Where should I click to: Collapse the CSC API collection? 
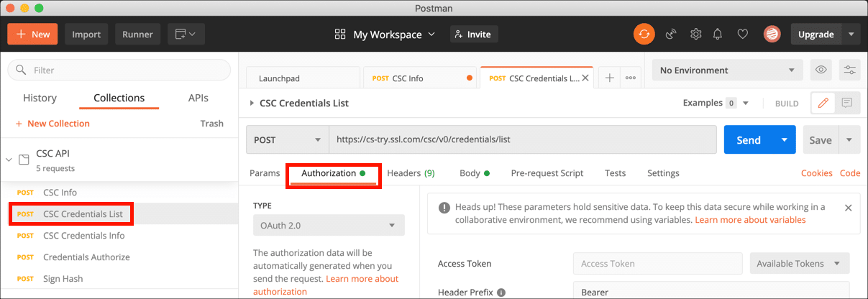click(9, 160)
